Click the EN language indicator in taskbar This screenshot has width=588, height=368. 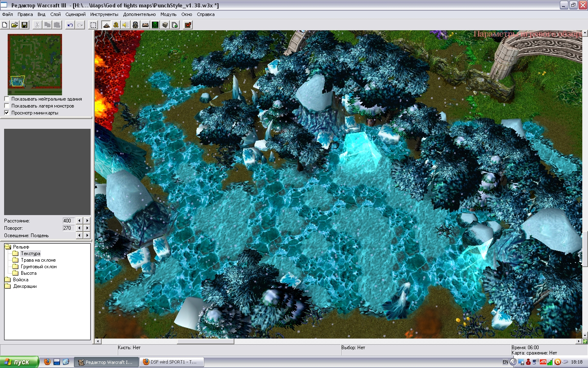tap(505, 362)
